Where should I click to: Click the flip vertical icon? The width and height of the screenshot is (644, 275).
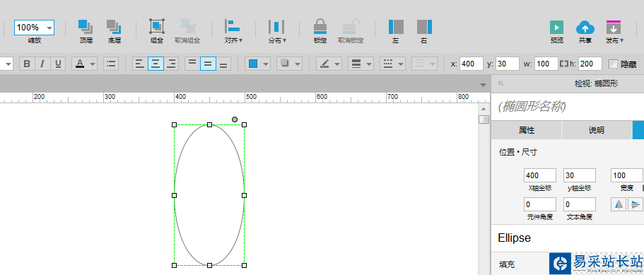[x=635, y=204]
